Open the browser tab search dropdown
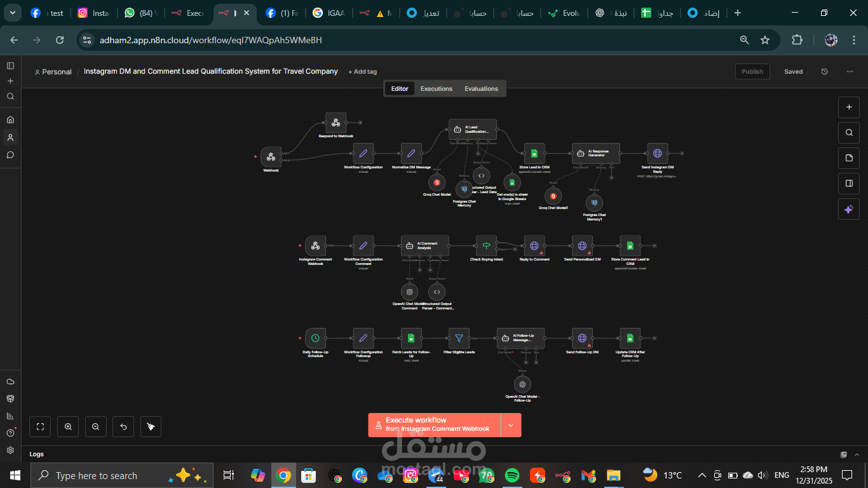868x488 pixels. (x=12, y=13)
